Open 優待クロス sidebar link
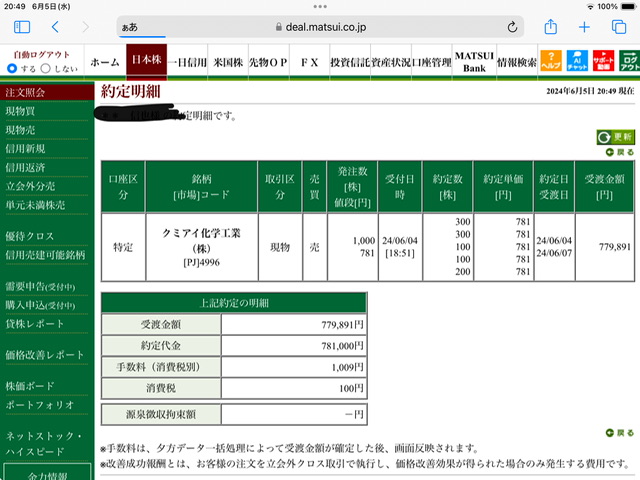The height and width of the screenshot is (480, 640). coord(30,236)
